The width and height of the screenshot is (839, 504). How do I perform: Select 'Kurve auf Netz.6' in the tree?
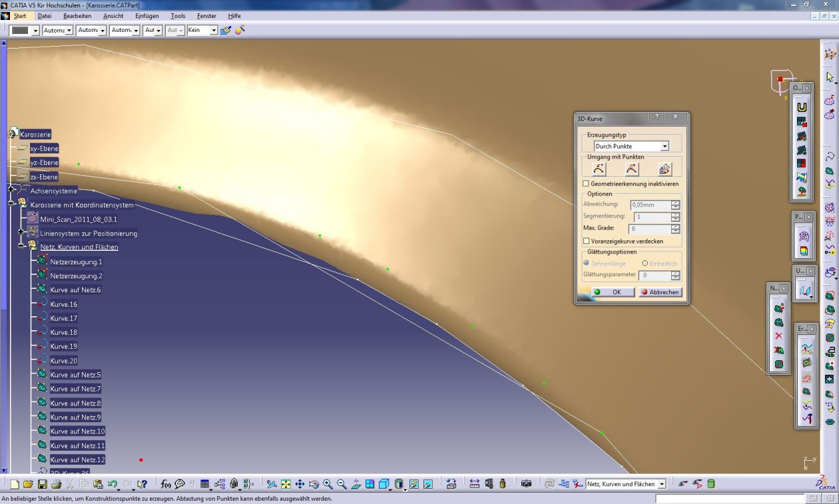pyautogui.click(x=75, y=290)
